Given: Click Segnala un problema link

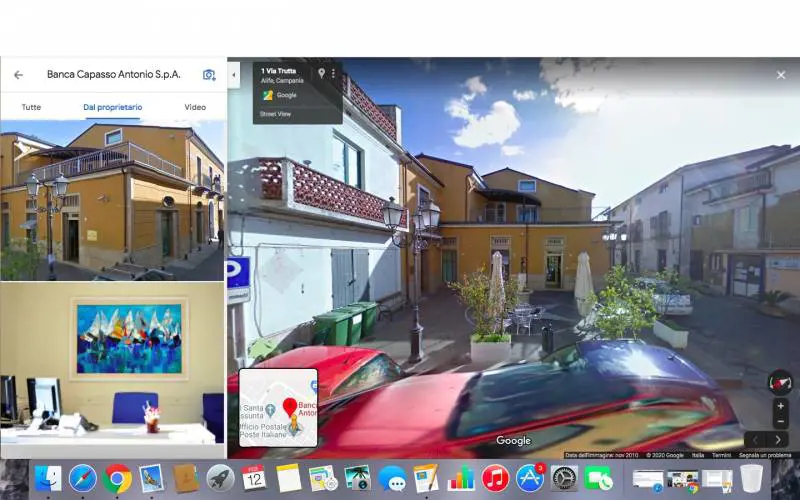Looking at the screenshot, I should tap(766, 455).
